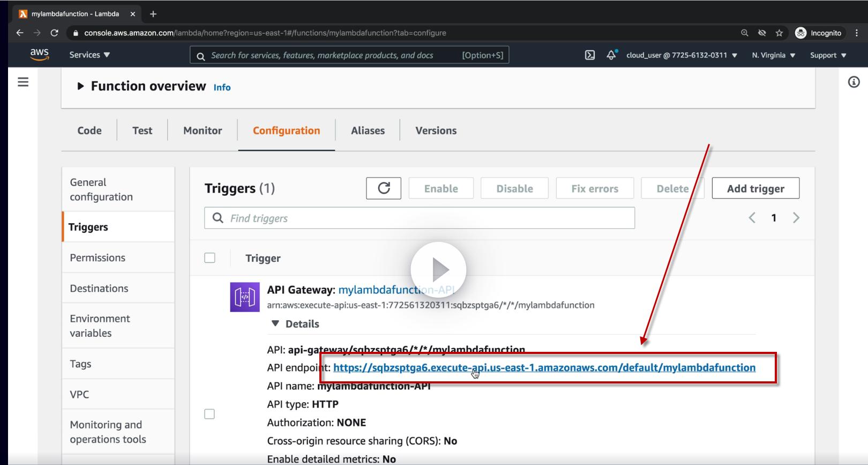
Task: Open the Services dropdown menu
Action: pos(89,55)
